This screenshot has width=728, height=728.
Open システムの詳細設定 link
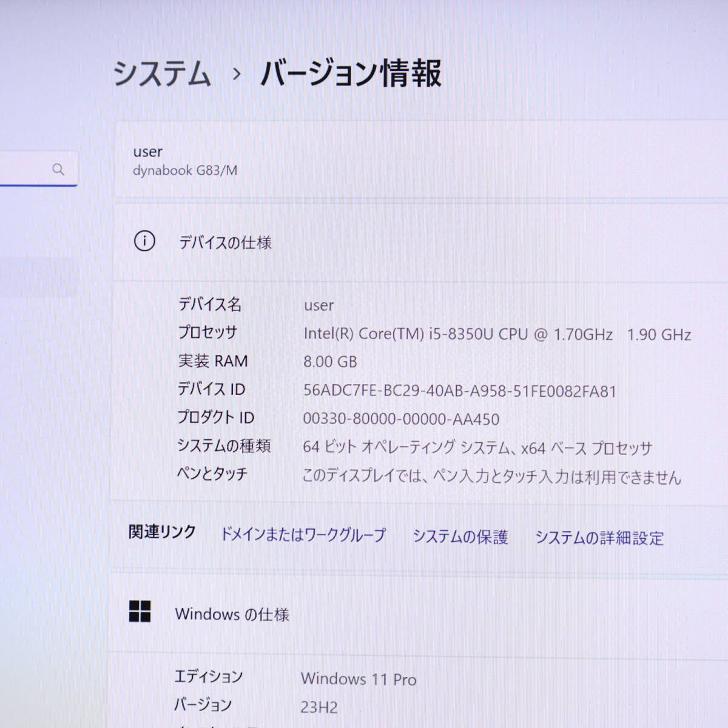(599, 538)
